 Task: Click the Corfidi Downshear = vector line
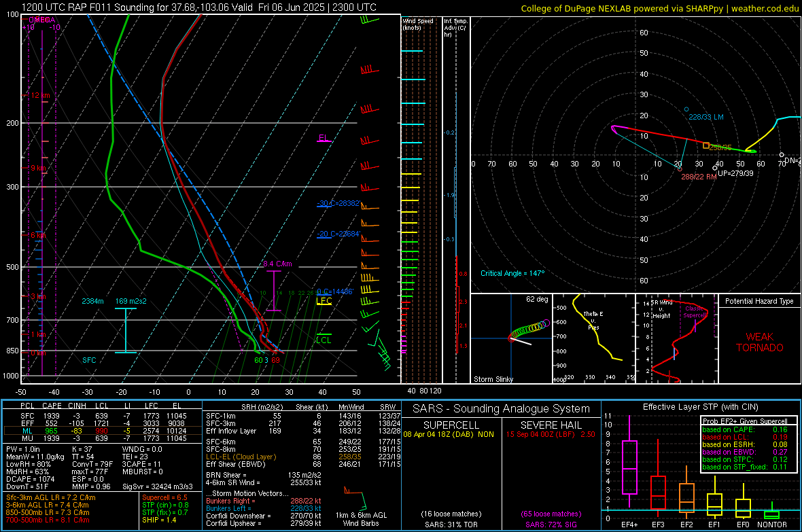[x=264, y=516]
